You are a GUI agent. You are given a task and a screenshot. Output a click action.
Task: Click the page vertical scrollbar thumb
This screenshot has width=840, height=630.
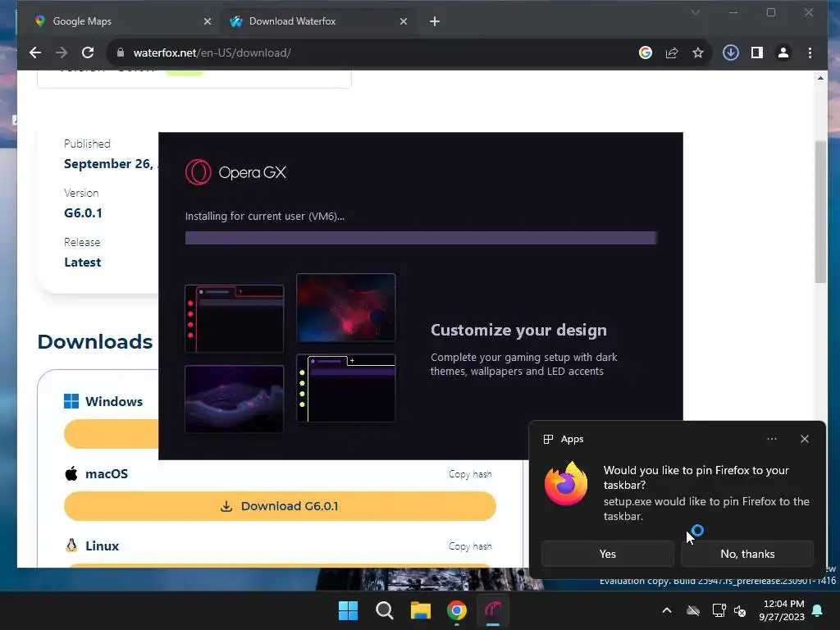point(820,212)
